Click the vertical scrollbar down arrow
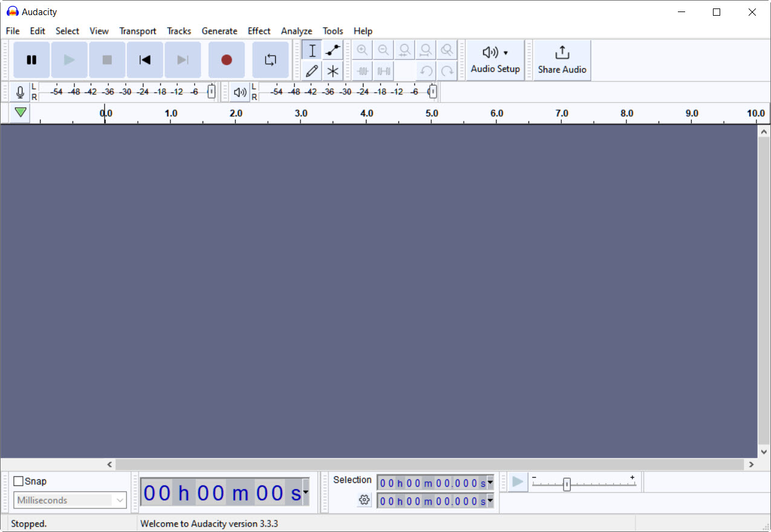This screenshot has width=771, height=532. click(x=764, y=452)
